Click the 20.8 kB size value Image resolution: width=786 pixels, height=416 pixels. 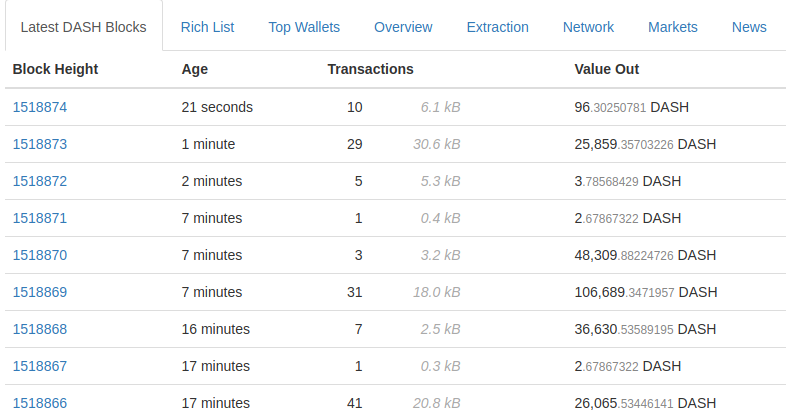(x=437, y=403)
